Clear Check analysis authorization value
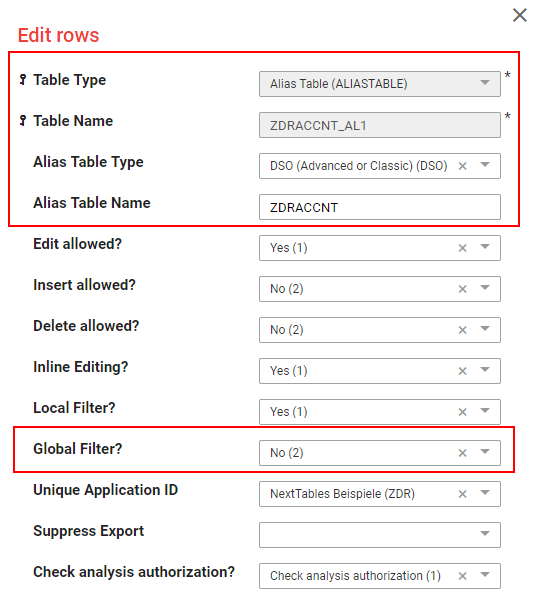538x601 pixels. 463,576
